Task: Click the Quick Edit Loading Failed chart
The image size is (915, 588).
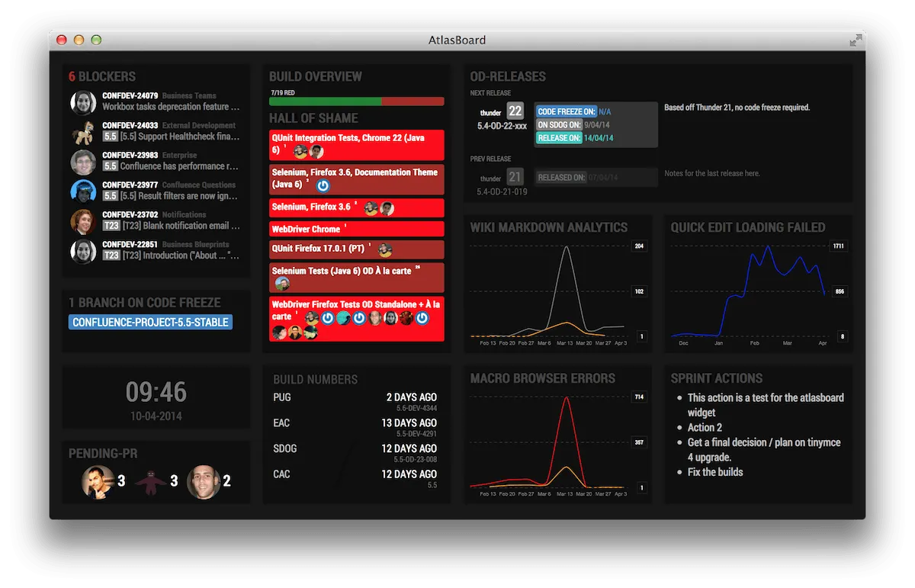Action: [758, 292]
